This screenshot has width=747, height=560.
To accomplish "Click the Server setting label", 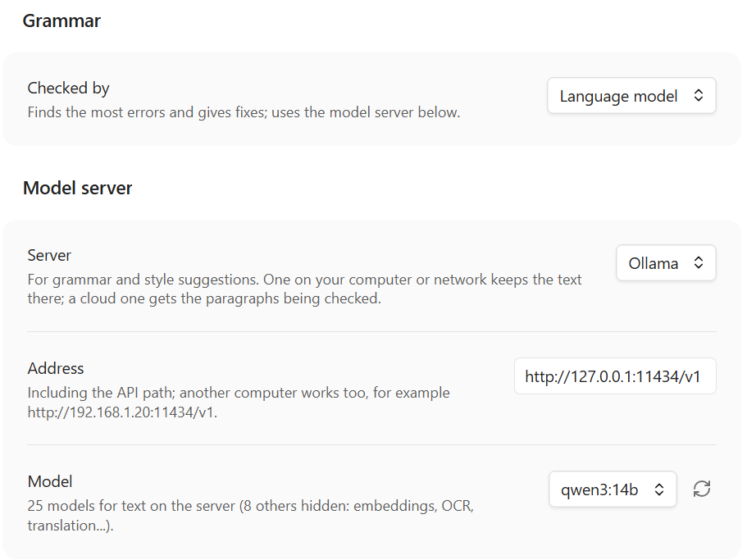I will tap(49, 255).
